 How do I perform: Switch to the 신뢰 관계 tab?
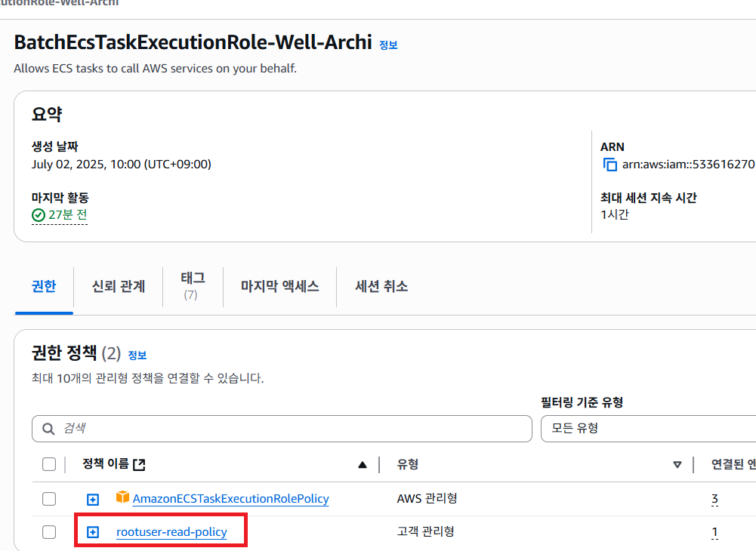(118, 287)
